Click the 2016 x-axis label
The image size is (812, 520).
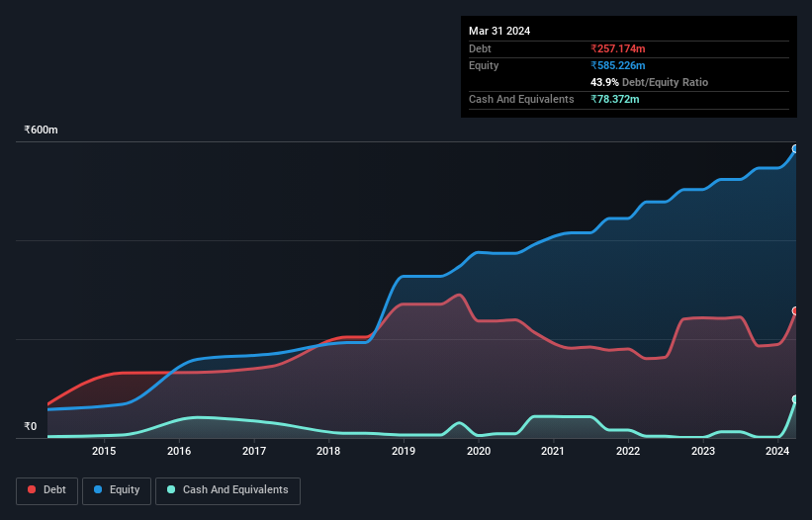(x=179, y=451)
